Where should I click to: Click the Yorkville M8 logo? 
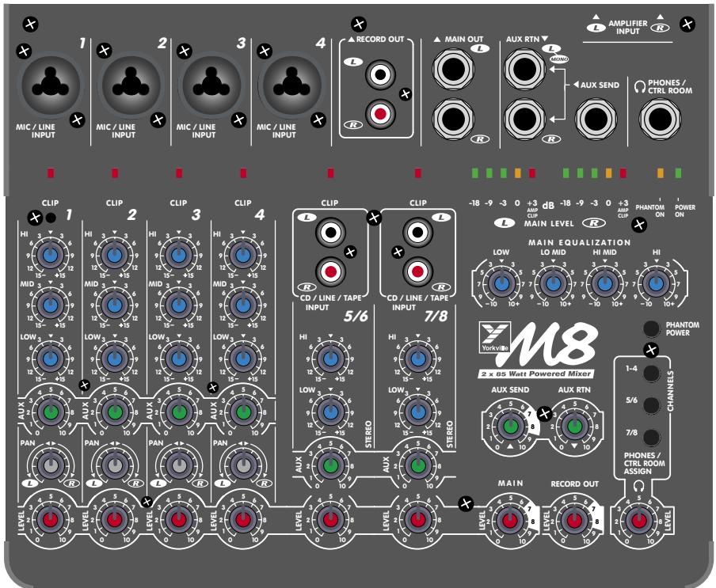pos(538,351)
